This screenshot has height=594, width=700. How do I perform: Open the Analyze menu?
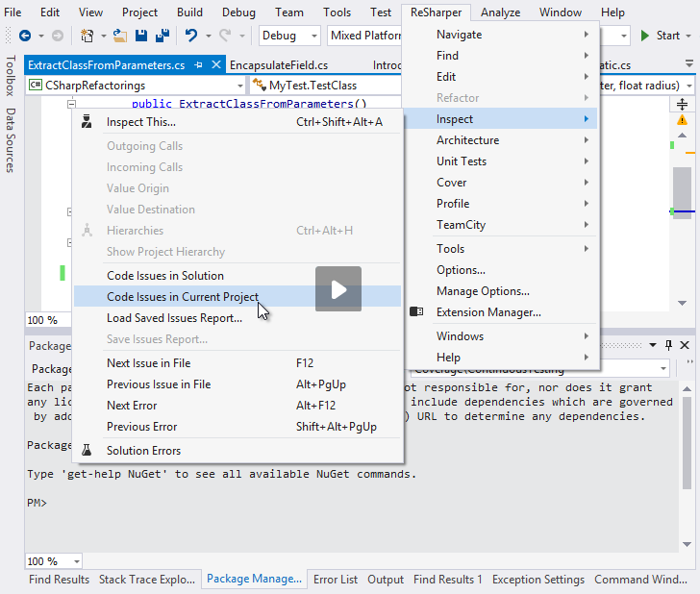pyautogui.click(x=500, y=12)
